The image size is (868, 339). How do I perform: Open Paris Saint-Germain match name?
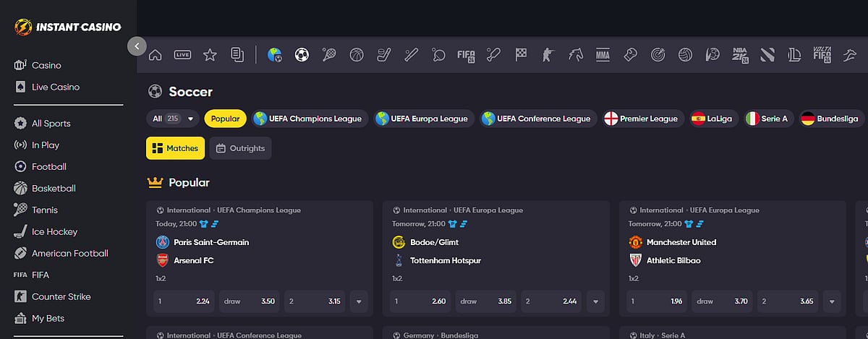pyautogui.click(x=211, y=242)
